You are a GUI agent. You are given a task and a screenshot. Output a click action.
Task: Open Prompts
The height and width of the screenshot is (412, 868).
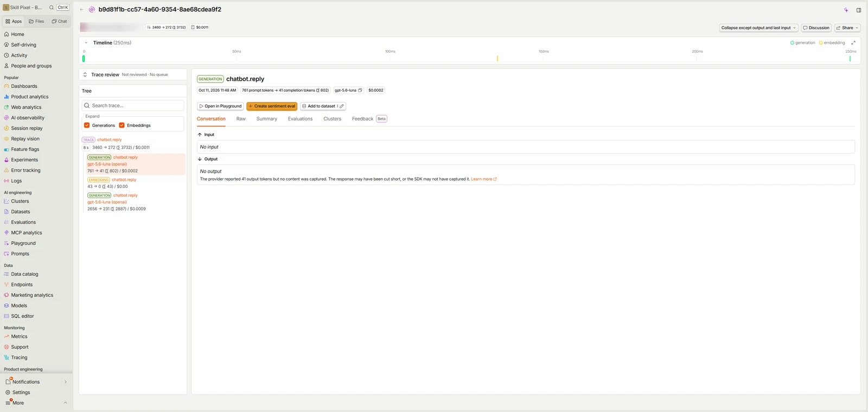click(x=20, y=253)
